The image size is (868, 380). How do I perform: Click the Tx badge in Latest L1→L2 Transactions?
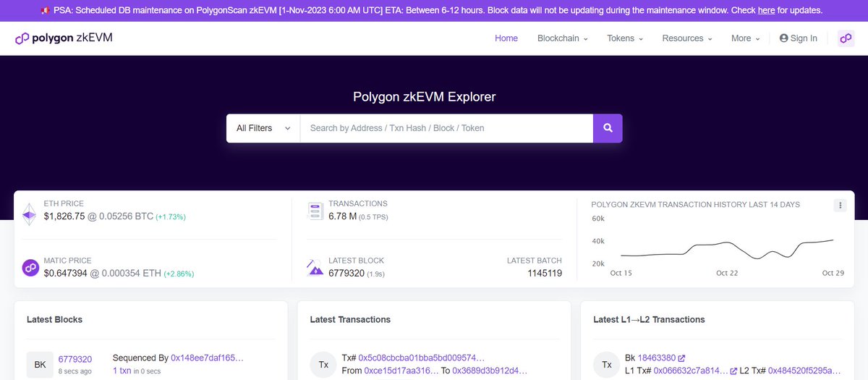606,365
